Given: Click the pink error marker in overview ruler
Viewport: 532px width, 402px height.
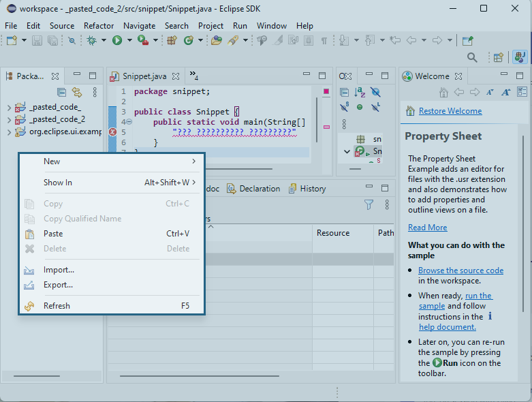Looking at the screenshot, I should (x=326, y=127).
